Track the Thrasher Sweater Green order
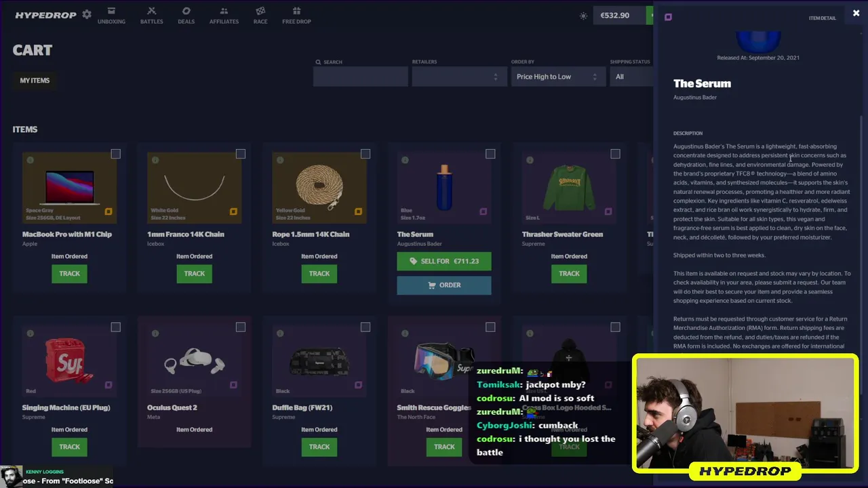 pos(569,273)
